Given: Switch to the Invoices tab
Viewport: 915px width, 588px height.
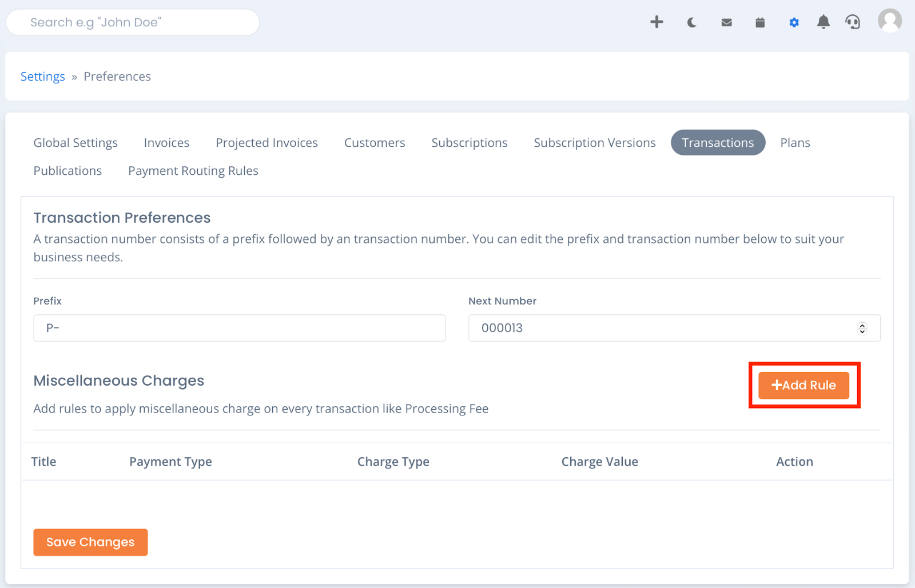Looking at the screenshot, I should [166, 142].
